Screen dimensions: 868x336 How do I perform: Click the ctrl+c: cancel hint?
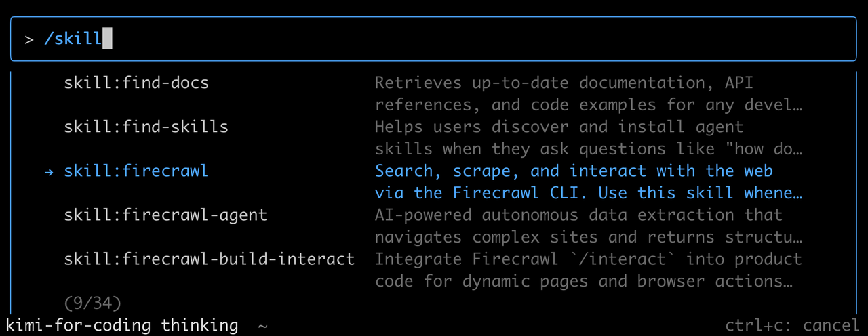792,326
